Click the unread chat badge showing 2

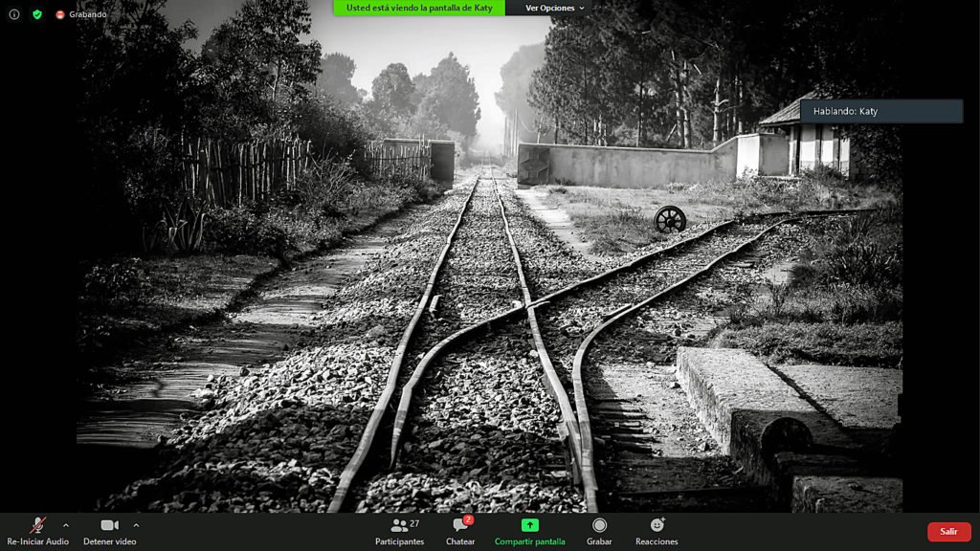(468, 519)
